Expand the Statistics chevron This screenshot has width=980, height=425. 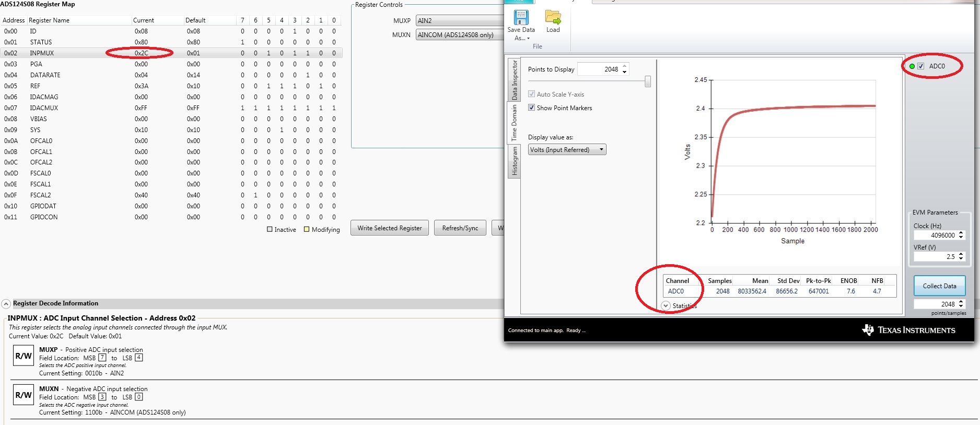666,305
